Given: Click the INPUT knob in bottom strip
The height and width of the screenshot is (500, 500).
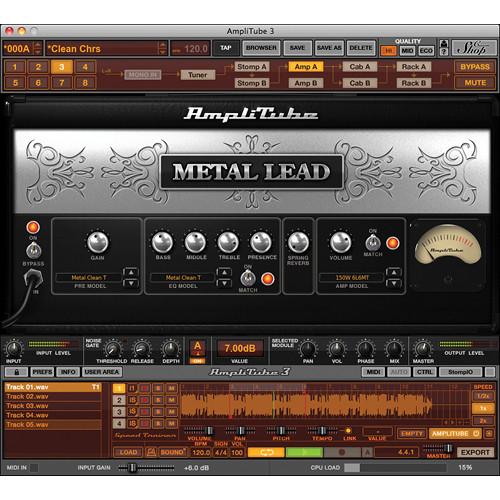Looking at the screenshot, I should 14,349.
